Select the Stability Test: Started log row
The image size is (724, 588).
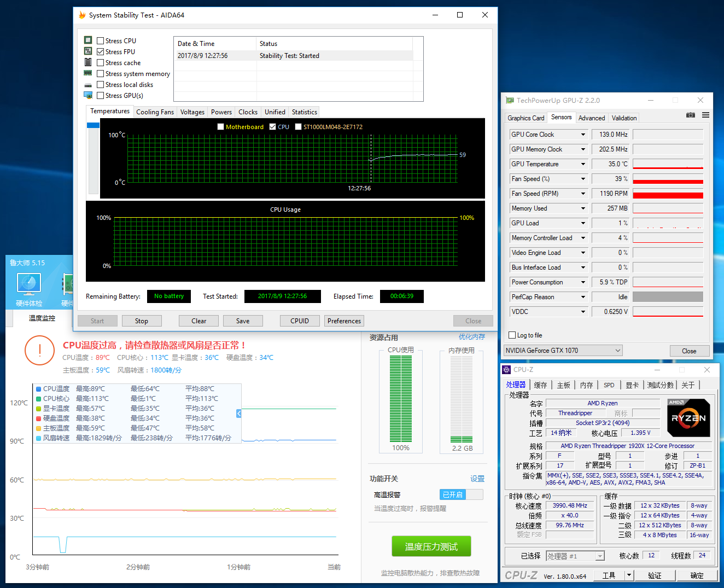click(x=294, y=56)
